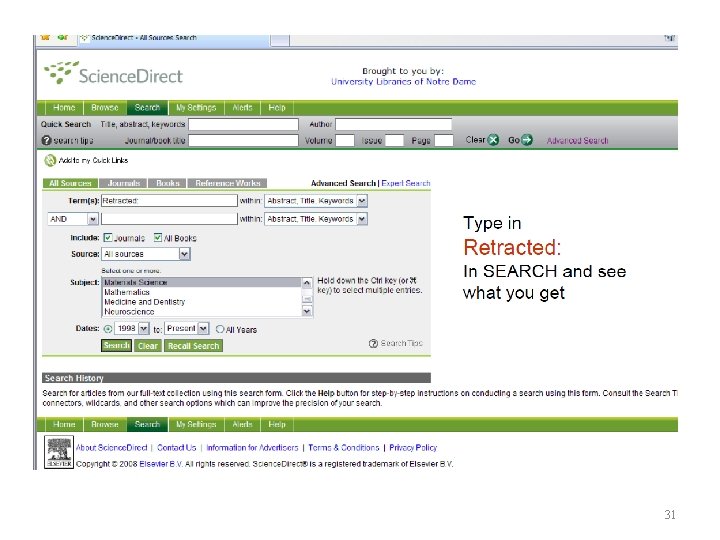This screenshot has width=720, height=540.
Task: Click the Subject list scrollbar thumb
Action: click(x=307, y=299)
